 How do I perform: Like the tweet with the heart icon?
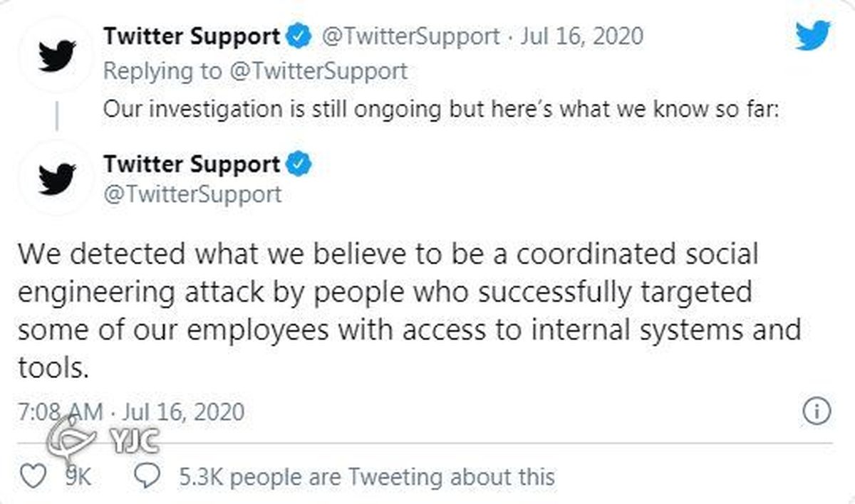[x=34, y=476]
